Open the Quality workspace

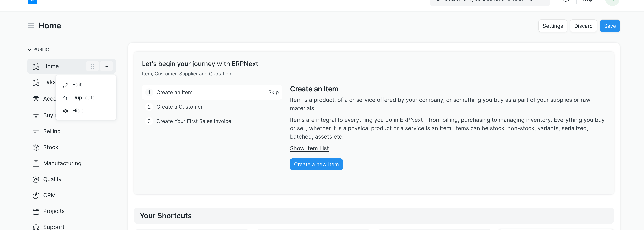click(72, 179)
